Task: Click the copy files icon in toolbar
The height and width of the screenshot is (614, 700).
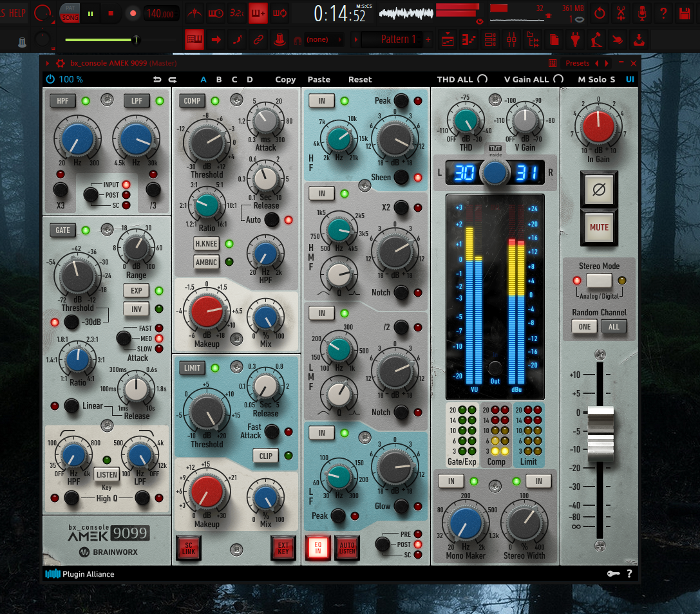Action: click(x=554, y=40)
